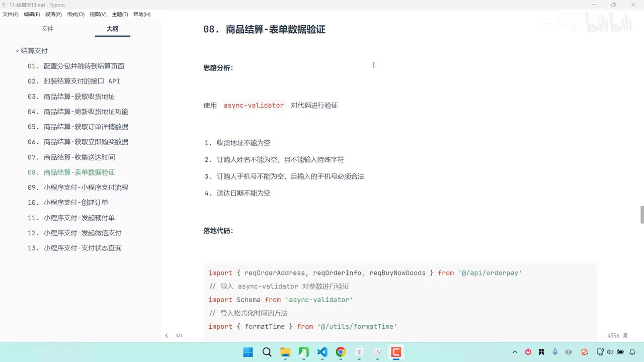Open the 视图(V) menu
Image resolution: width=644 pixels, height=362 pixels.
[x=98, y=15]
